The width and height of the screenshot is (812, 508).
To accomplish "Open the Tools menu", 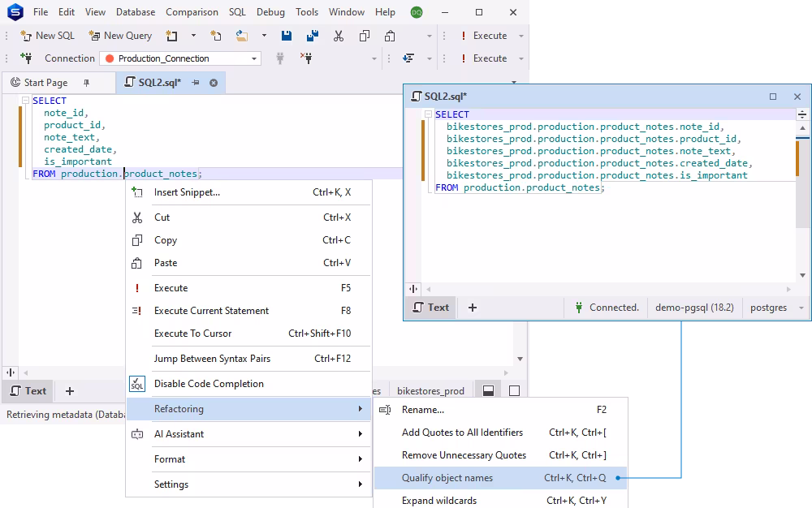I will (307, 12).
